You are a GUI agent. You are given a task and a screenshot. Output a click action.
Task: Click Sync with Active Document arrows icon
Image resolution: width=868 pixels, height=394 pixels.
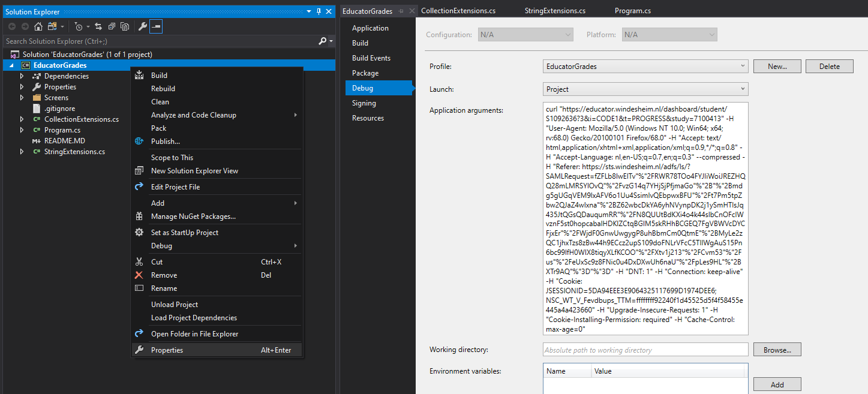tap(98, 26)
